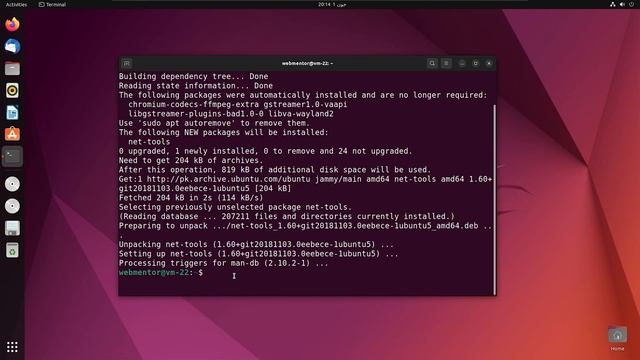Click the standalone 'net-tools' package line
Screen dimensions: 640x360
(149, 142)
